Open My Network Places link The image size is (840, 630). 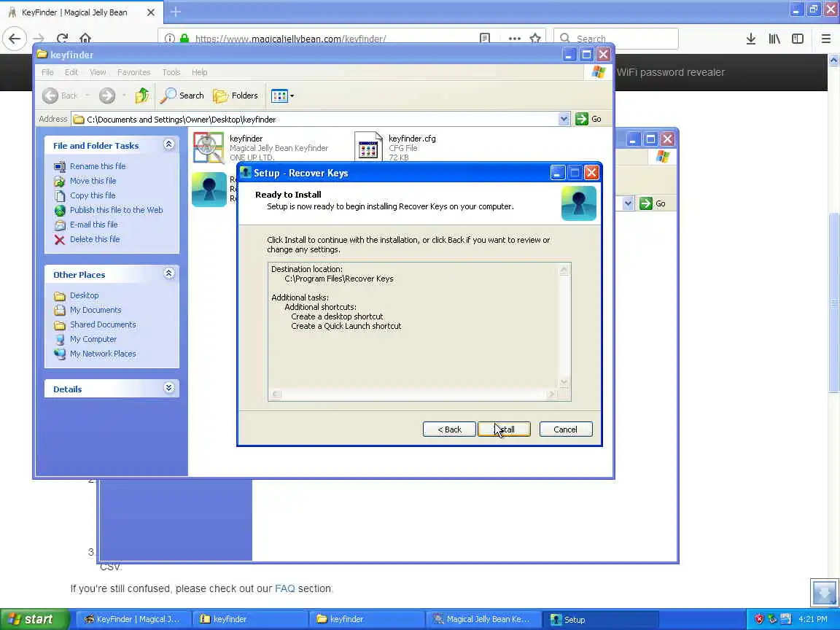(103, 354)
